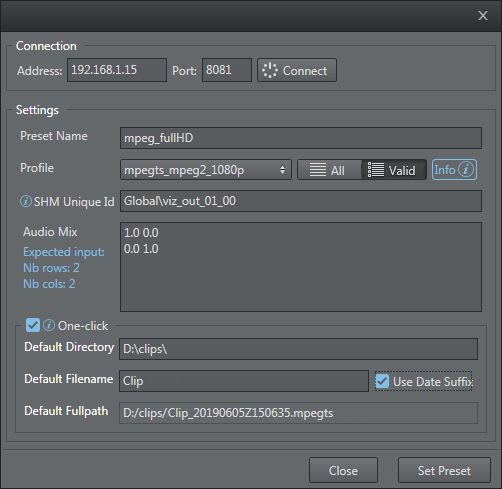The height and width of the screenshot is (489, 502).
Task: Click the Default Directory field D:\clips\
Action: (298, 349)
